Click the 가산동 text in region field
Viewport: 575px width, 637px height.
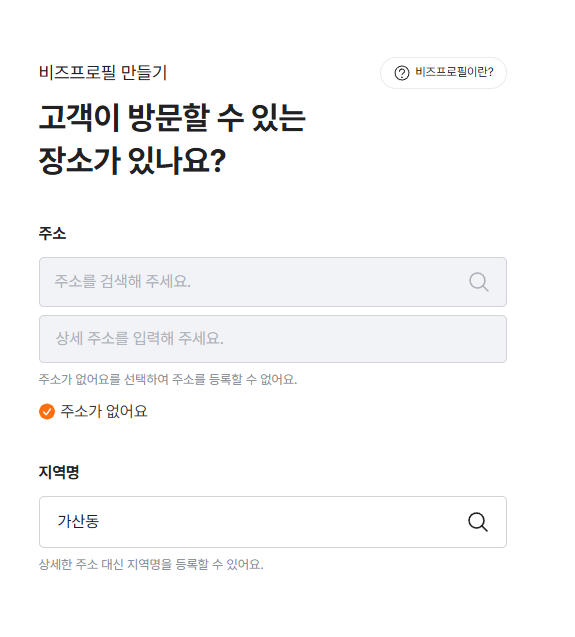coord(78,521)
